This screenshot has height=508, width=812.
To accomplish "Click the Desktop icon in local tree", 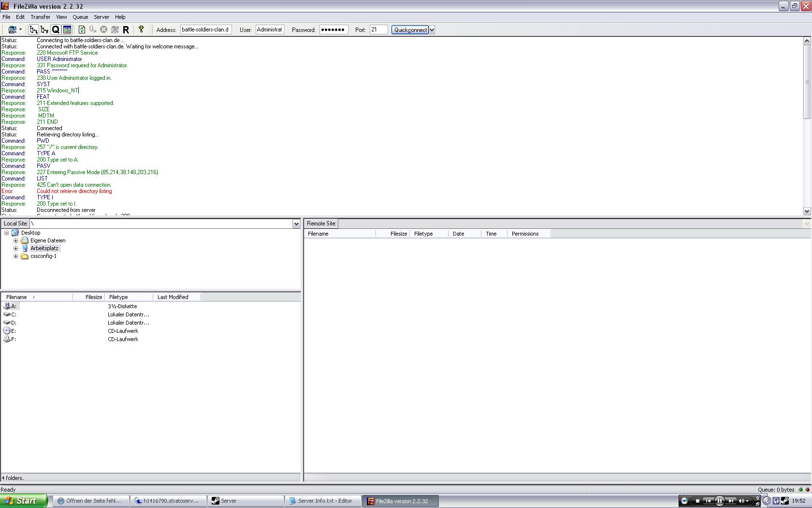I will coord(15,233).
